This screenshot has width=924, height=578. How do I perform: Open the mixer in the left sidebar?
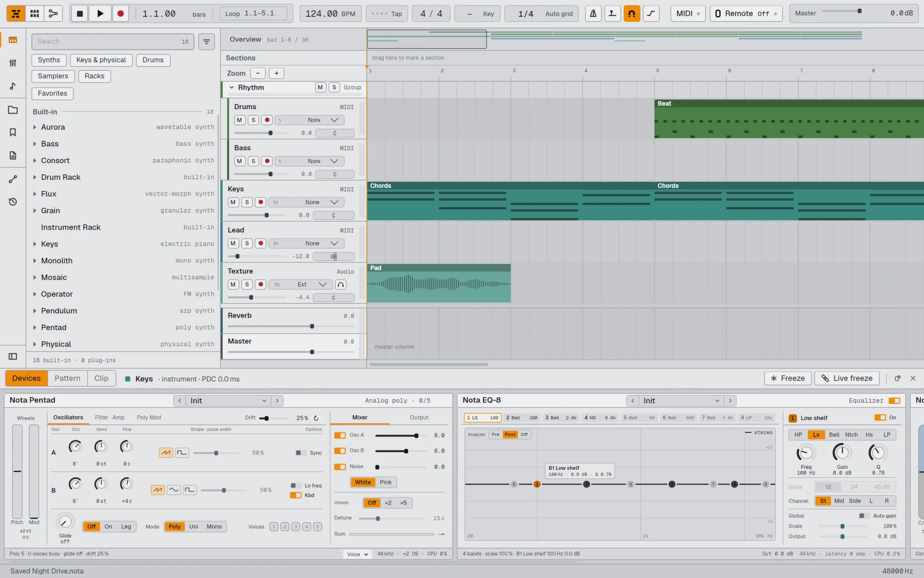click(13, 63)
